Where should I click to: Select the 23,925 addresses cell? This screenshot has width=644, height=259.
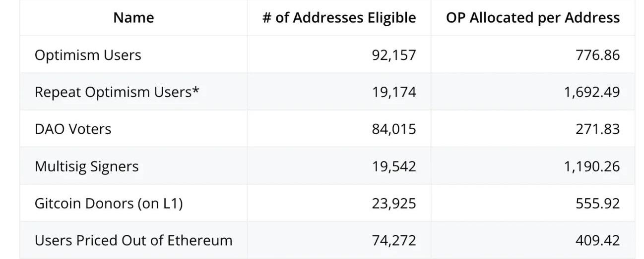click(x=394, y=204)
